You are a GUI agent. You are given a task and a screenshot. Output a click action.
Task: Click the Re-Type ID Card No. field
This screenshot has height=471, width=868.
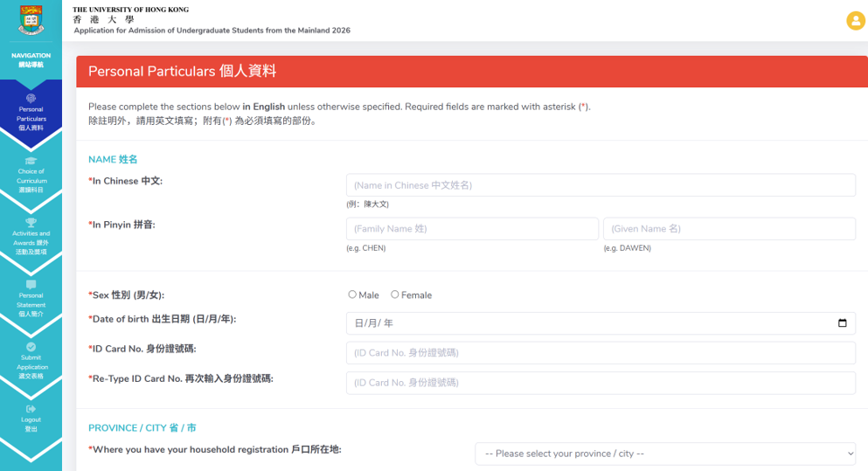(x=601, y=383)
